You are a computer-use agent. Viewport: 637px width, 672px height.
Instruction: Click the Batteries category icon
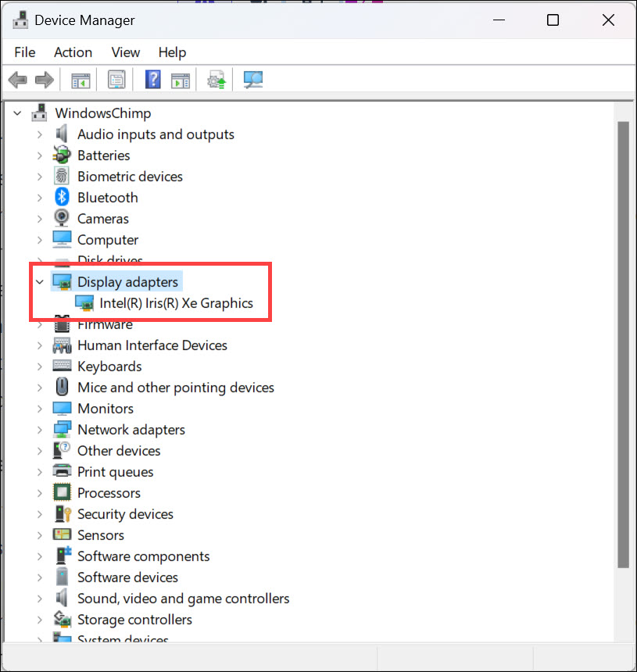(62, 155)
